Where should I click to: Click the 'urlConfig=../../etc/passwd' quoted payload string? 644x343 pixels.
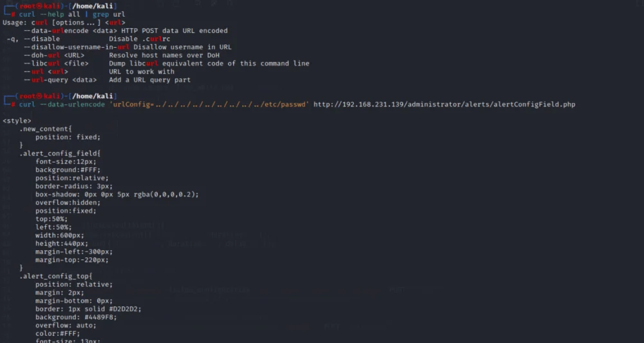click(x=209, y=104)
